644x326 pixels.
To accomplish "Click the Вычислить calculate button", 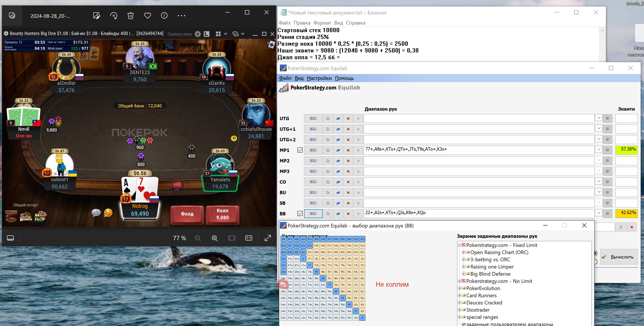I will (619, 257).
